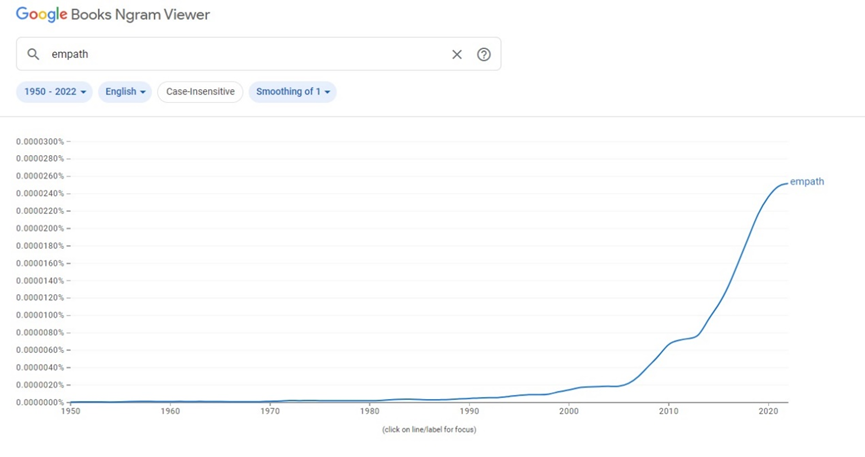
Task: Clear the search query with X
Action: (x=457, y=54)
